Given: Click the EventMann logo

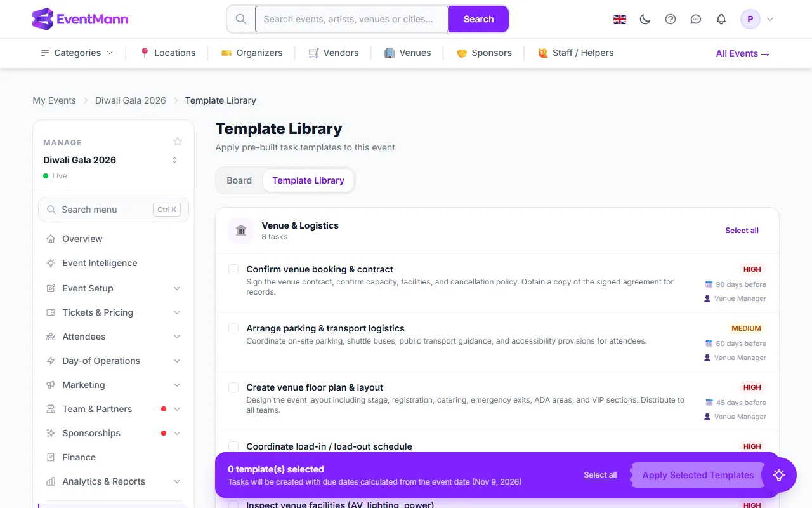Looking at the screenshot, I should (x=80, y=19).
